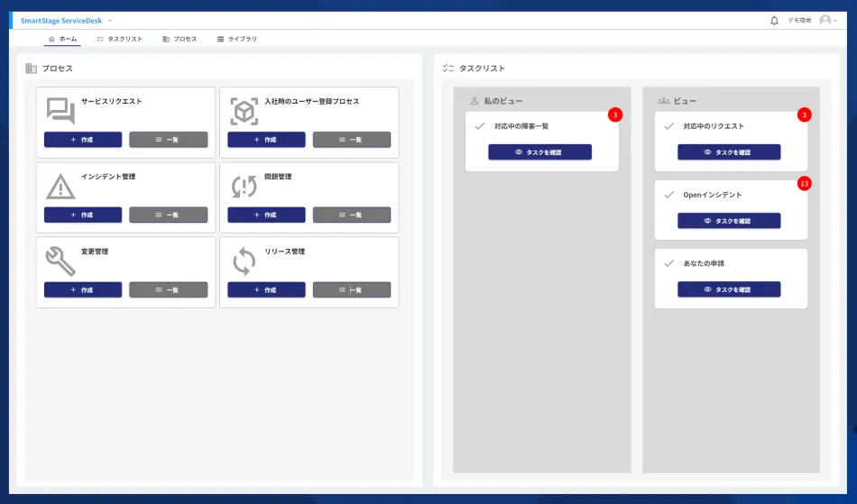Click the red badge on 対応中の障害一覧
The height and width of the screenshot is (504, 857).
(x=615, y=115)
